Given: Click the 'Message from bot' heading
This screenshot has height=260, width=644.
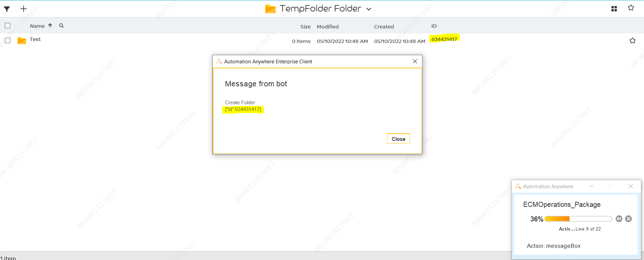Looking at the screenshot, I should tap(256, 84).
